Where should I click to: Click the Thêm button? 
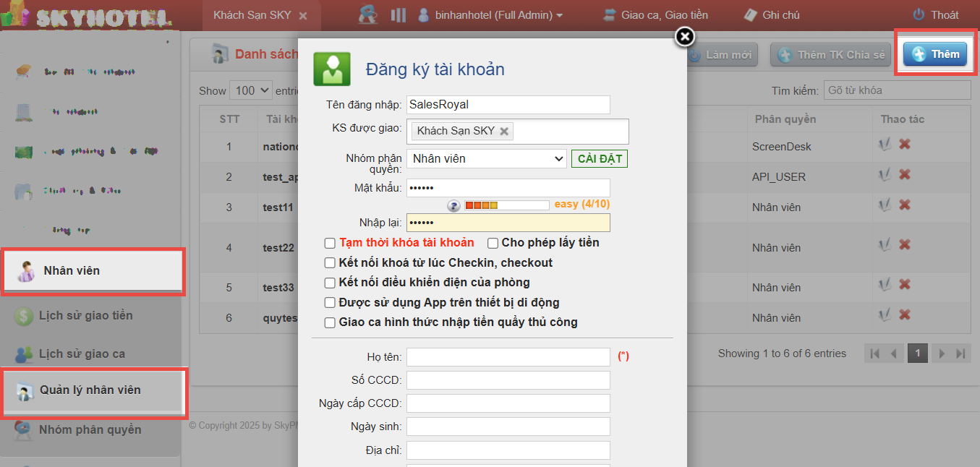tap(935, 54)
